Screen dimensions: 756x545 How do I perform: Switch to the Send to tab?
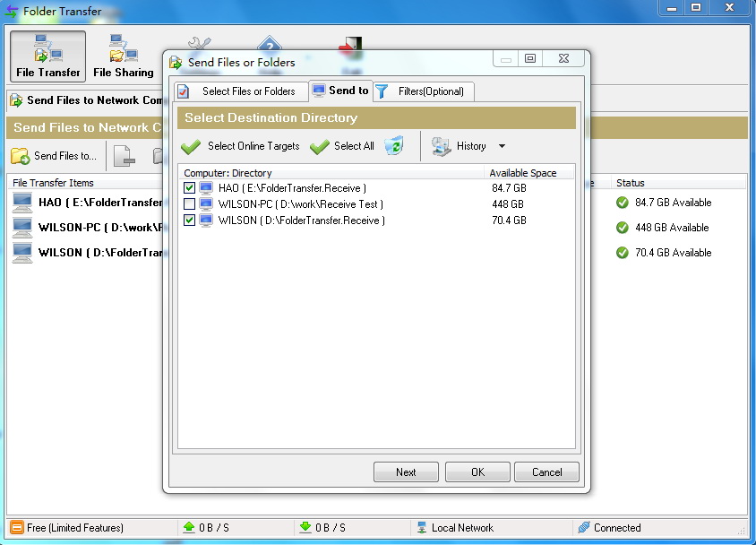click(x=340, y=91)
